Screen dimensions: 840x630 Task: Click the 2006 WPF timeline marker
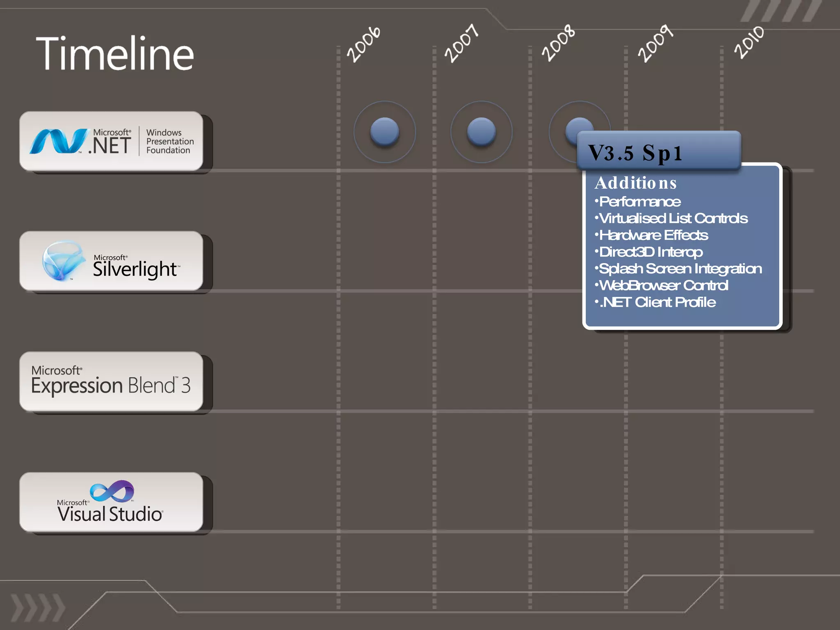tap(385, 132)
